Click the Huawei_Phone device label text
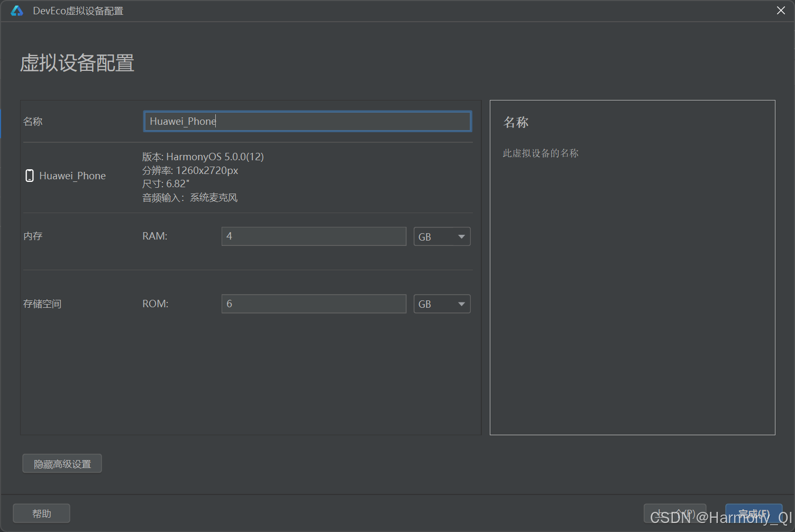 click(72, 176)
